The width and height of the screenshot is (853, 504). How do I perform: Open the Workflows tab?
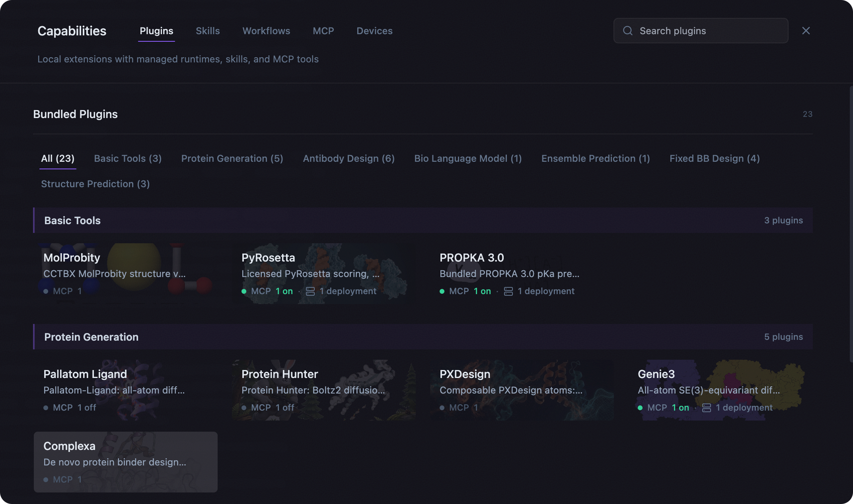[x=266, y=31]
